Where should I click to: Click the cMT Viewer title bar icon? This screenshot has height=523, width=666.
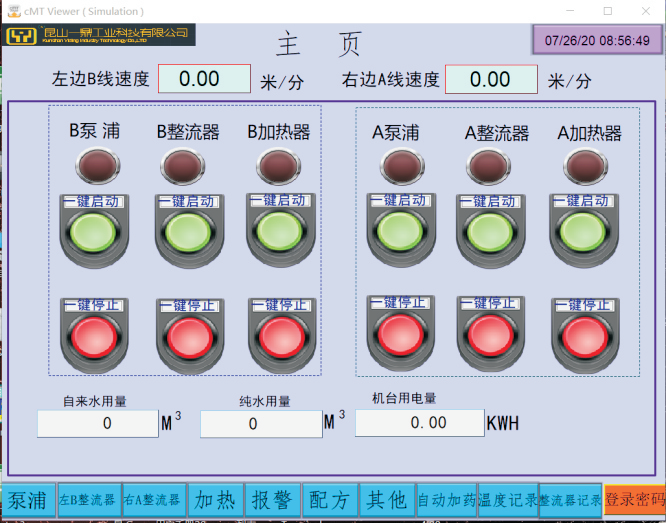(x=14, y=11)
